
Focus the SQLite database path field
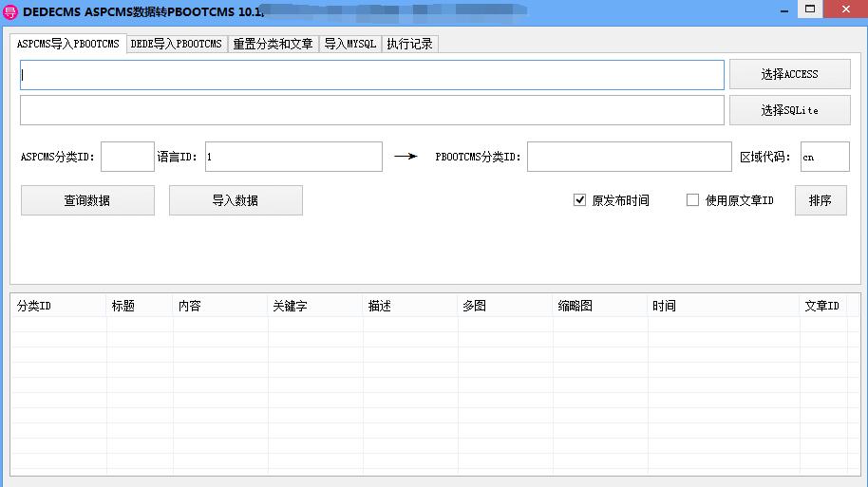tap(372, 110)
